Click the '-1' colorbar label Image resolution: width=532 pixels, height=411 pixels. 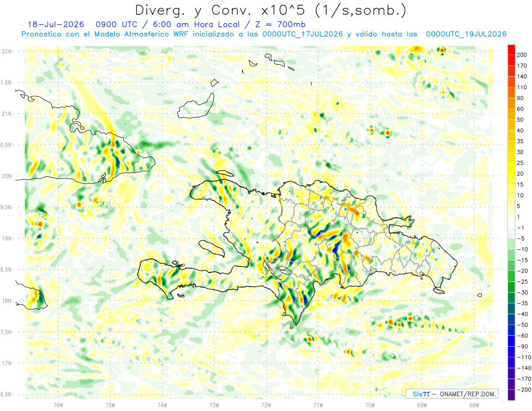[x=520, y=227]
